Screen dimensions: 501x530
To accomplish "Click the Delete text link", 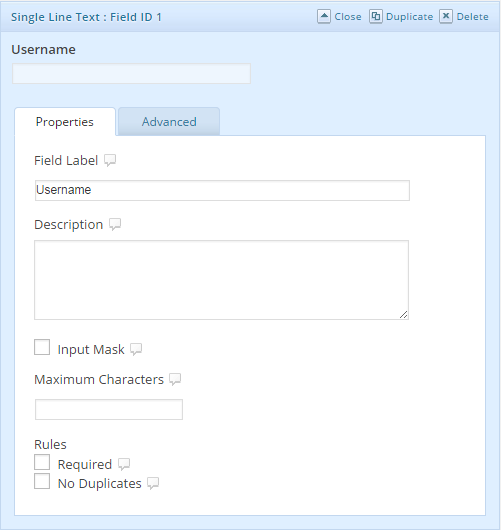I will coord(472,17).
